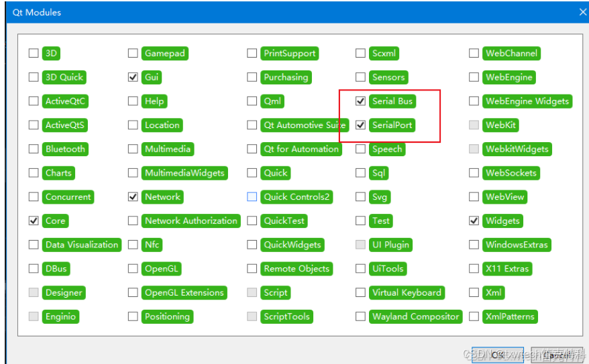Check Qt for Automation box

(x=252, y=149)
